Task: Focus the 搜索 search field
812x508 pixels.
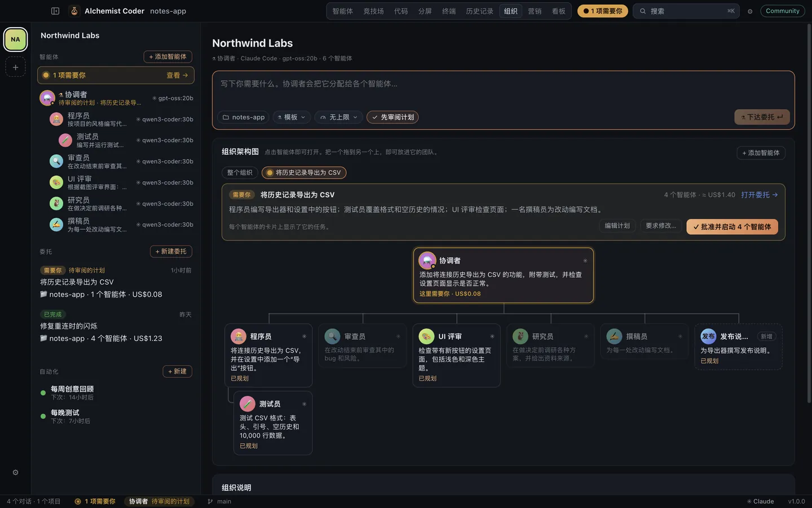Action: (686, 11)
